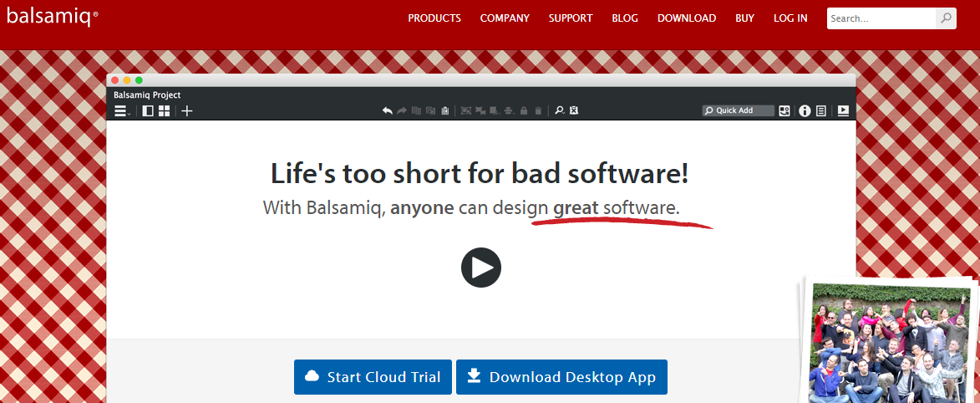Click the balsamiq logo in the header
The width and height of the screenshot is (980, 403).
53,16
